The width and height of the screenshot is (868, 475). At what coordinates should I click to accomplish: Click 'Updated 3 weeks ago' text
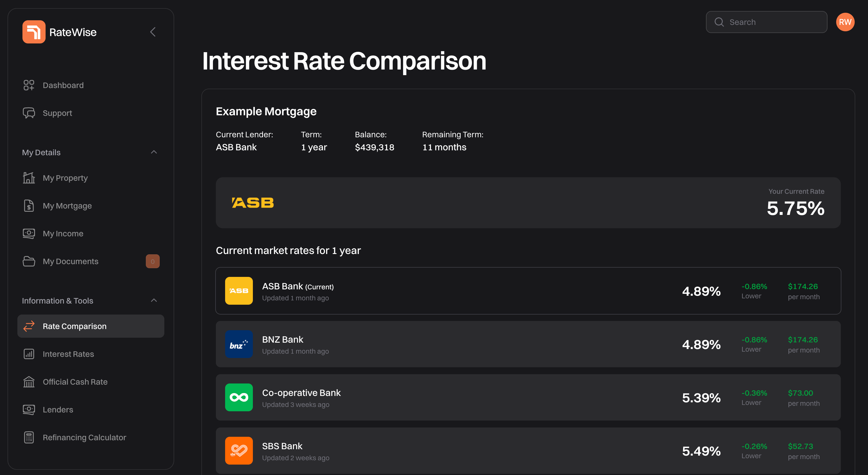[295, 405]
